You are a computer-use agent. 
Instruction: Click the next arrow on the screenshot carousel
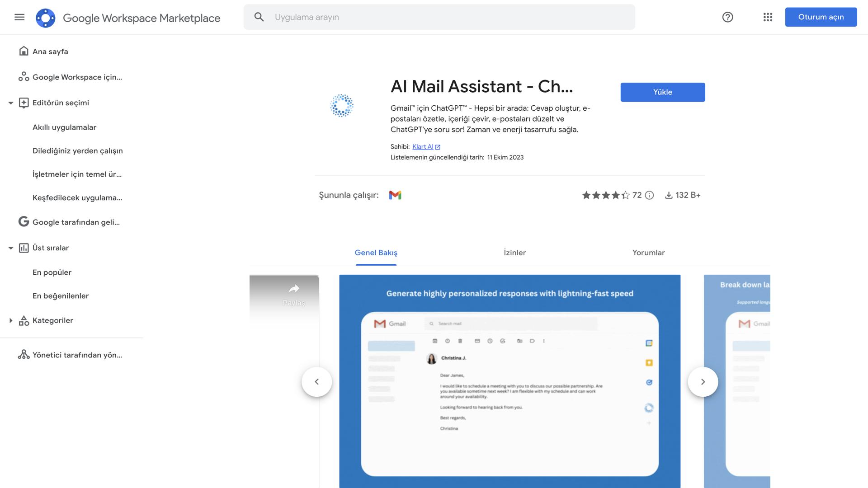point(703,381)
